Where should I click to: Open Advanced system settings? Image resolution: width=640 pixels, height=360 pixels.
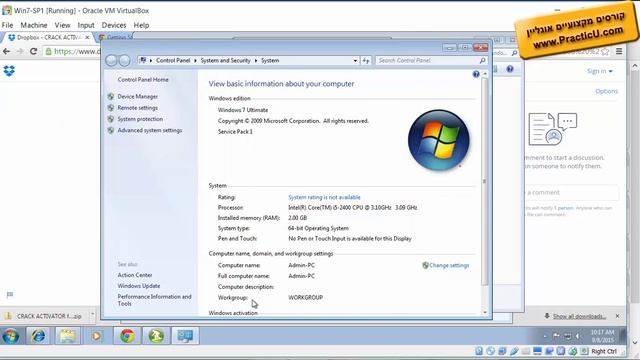[x=150, y=131]
